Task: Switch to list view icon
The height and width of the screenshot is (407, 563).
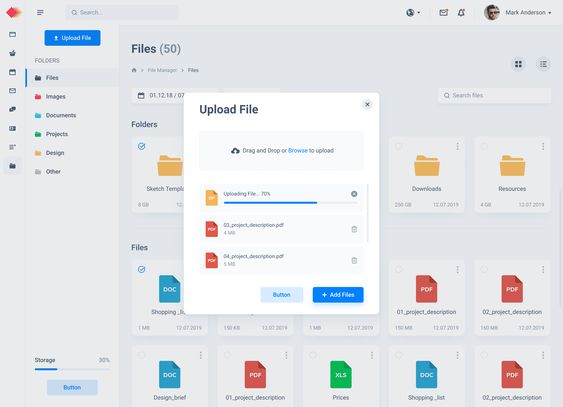Action: pos(543,64)
